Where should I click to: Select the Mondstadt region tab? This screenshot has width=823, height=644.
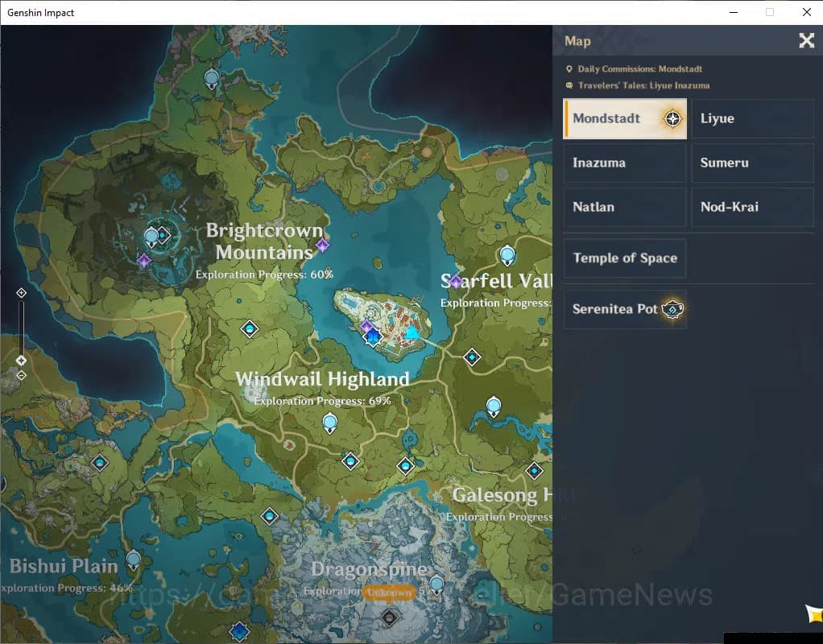tap(625, 118)
